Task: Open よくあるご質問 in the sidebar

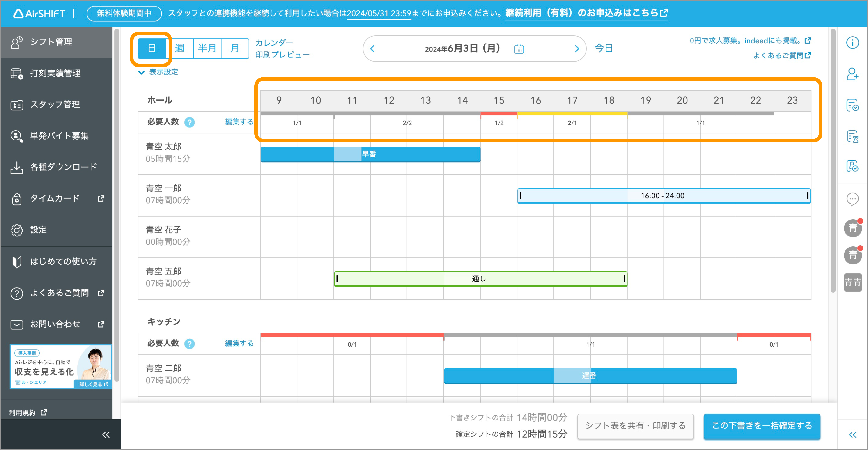Action: pos(56,293)
